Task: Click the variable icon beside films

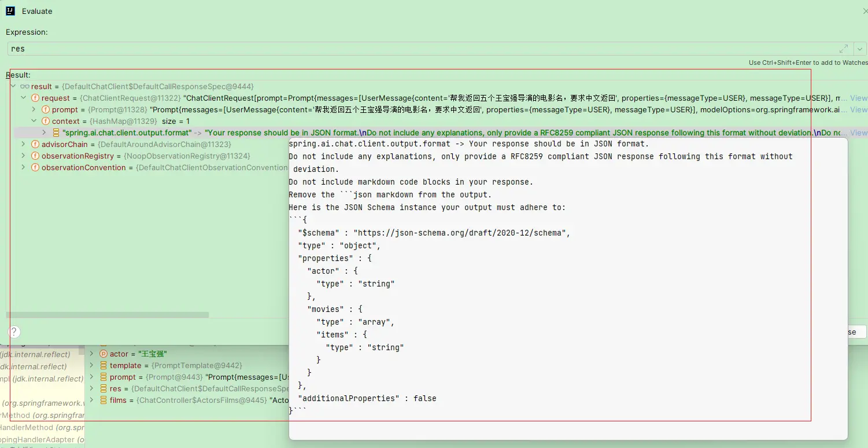Action: 104,401
